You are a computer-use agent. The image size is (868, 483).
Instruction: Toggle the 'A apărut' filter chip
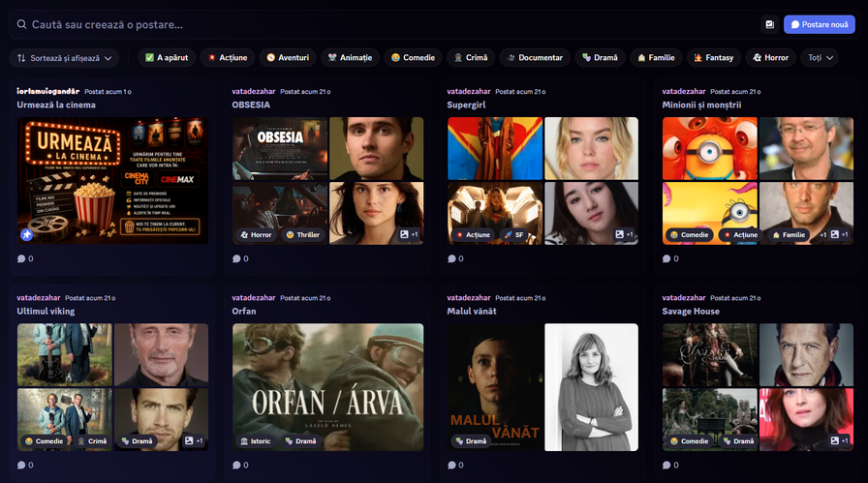click(x=167, y=57)
